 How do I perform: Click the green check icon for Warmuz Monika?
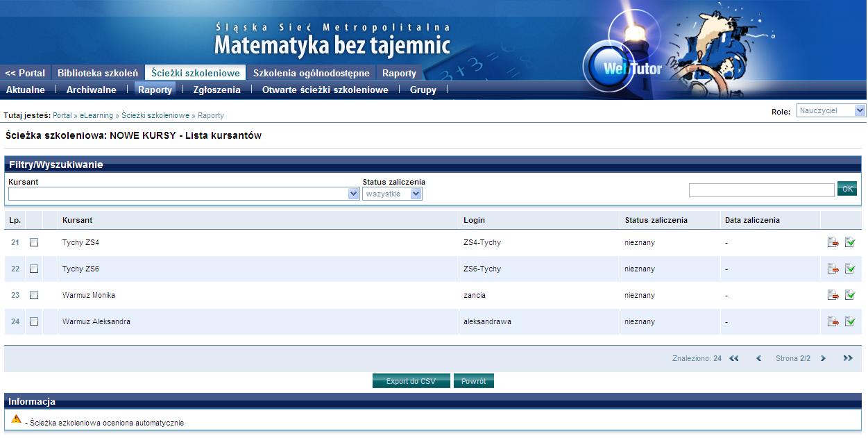tap(850, 295)
